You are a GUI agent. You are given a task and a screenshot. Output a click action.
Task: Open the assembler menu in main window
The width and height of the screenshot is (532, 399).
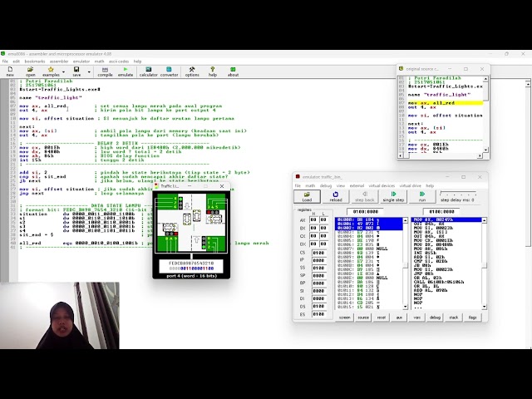click(59, 62)
